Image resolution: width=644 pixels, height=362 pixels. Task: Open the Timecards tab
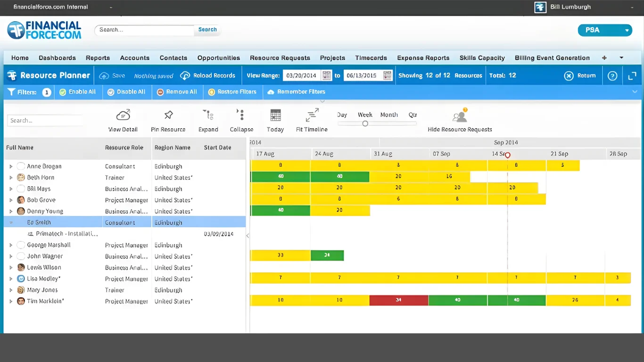tap(371, 58)
